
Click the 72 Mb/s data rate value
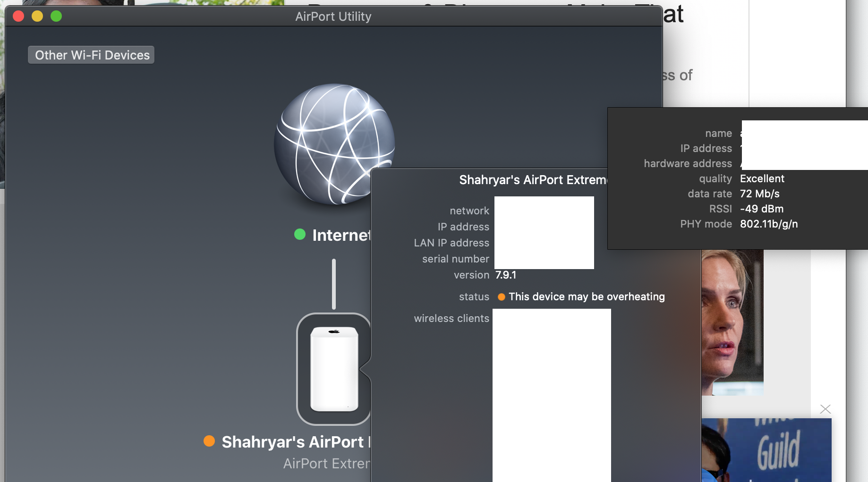coord(760,194)
